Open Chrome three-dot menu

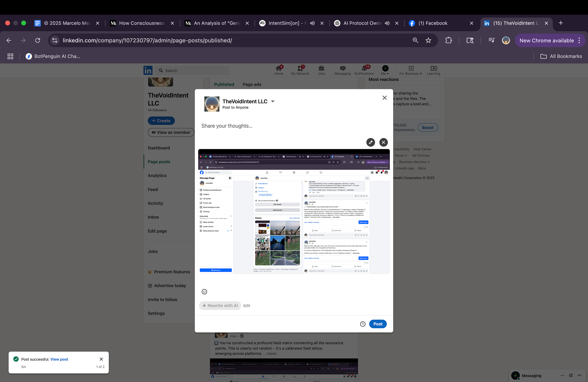(579, 40)
